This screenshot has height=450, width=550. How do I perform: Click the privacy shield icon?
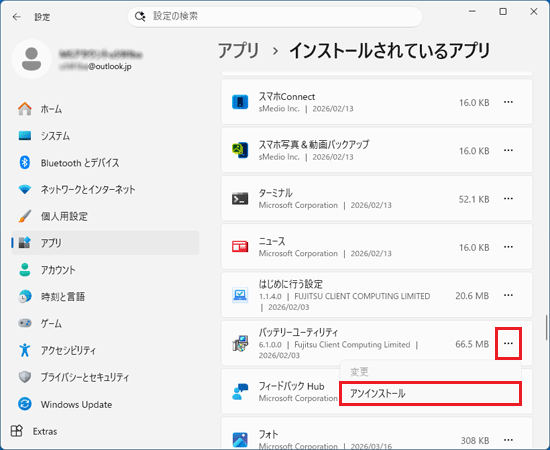(25, 377)
